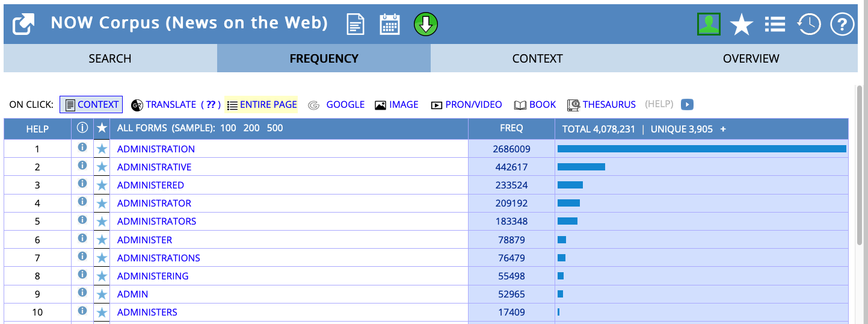Click the frequency bar for ADMINISTRATION

coord(701,149)
